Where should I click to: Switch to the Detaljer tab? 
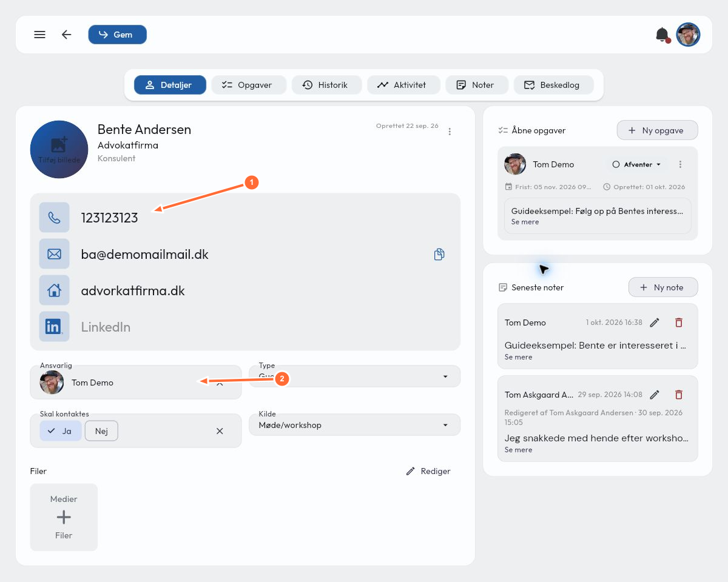point(170,85)
